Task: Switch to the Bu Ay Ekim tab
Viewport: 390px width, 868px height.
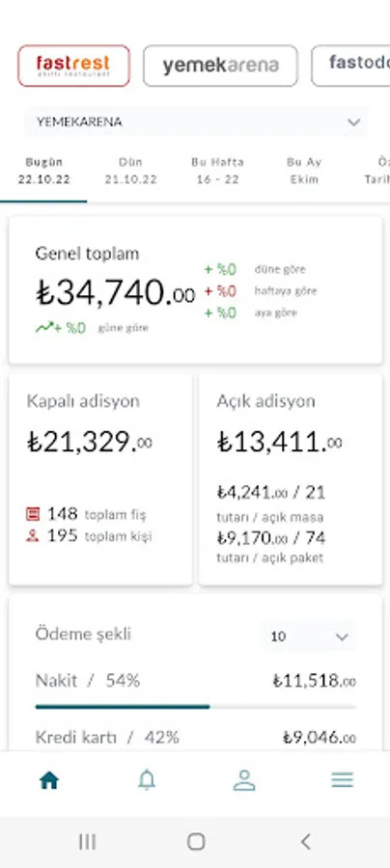Action: (x=303, y=171)
